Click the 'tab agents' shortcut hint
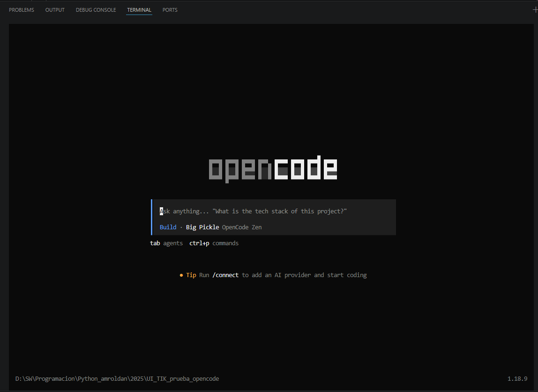538x392 pixels. tap(166, 243)
